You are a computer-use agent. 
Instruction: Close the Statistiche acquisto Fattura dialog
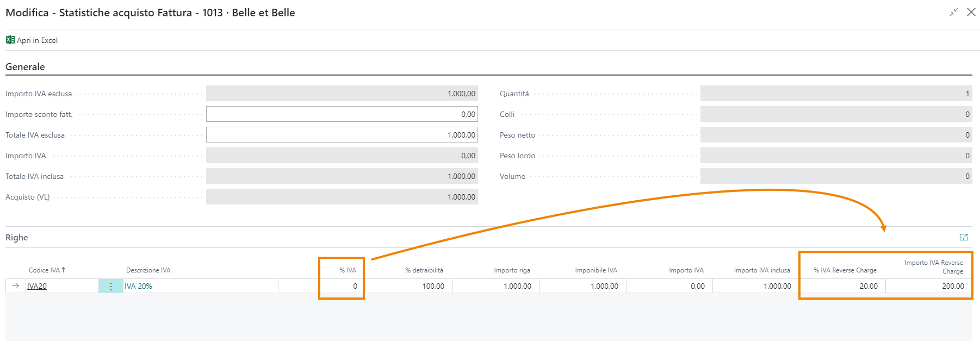(971, 12)
